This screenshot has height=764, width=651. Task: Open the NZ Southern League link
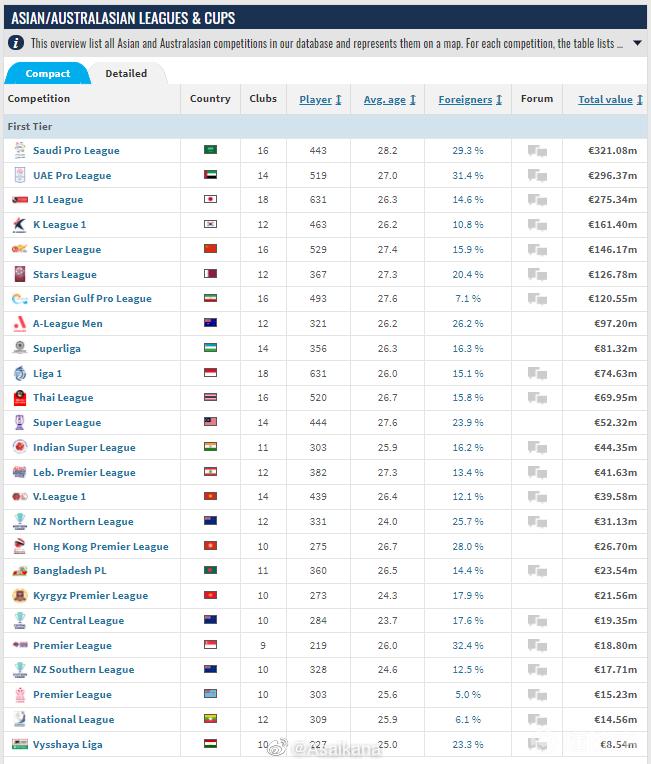tap(84, 669)
